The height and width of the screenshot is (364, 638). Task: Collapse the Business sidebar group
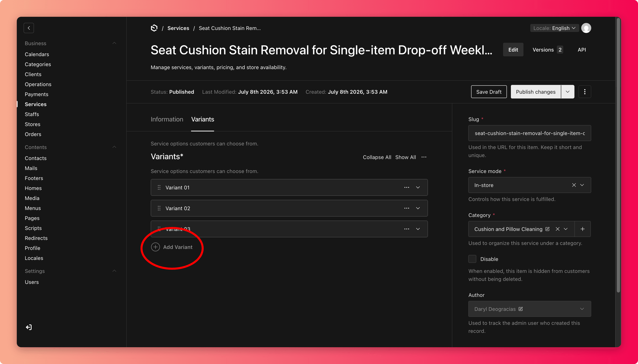click(114, 43)
